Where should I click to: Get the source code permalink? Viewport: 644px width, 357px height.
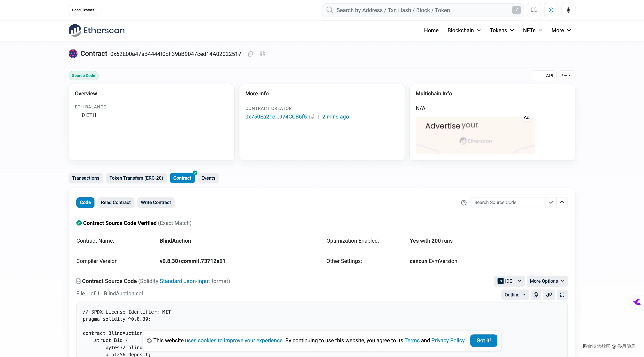pos(549,295)
